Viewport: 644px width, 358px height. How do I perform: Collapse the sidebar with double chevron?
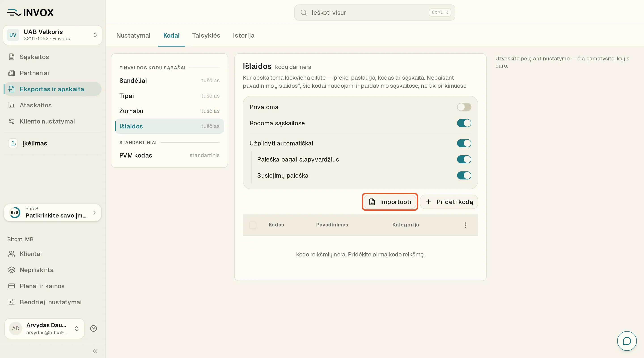95,351
